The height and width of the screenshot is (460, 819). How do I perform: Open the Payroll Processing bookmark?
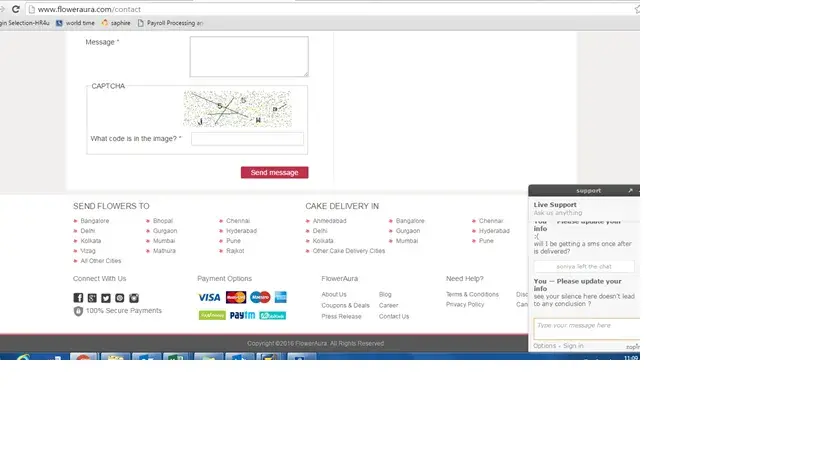click(x=170, y=23)
